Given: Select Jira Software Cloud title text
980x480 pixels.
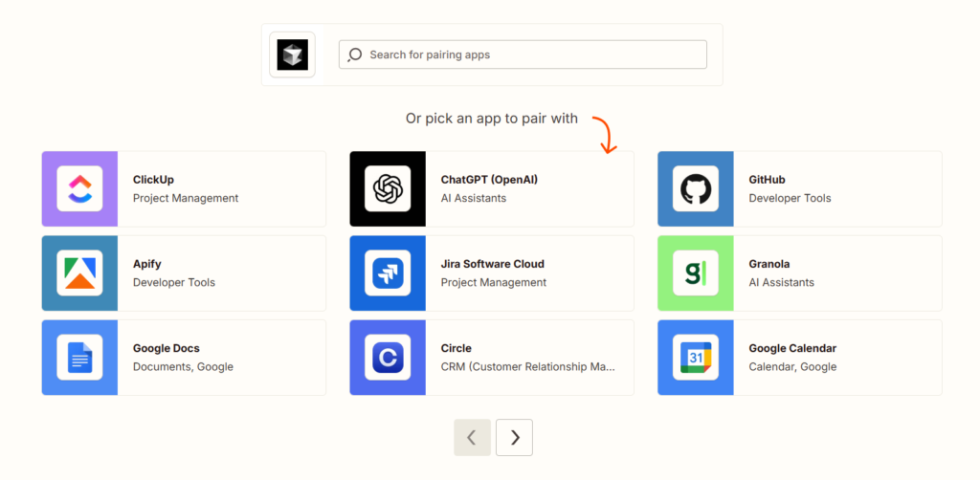Looking at the screenshot, I should click(x=493, y=264).
